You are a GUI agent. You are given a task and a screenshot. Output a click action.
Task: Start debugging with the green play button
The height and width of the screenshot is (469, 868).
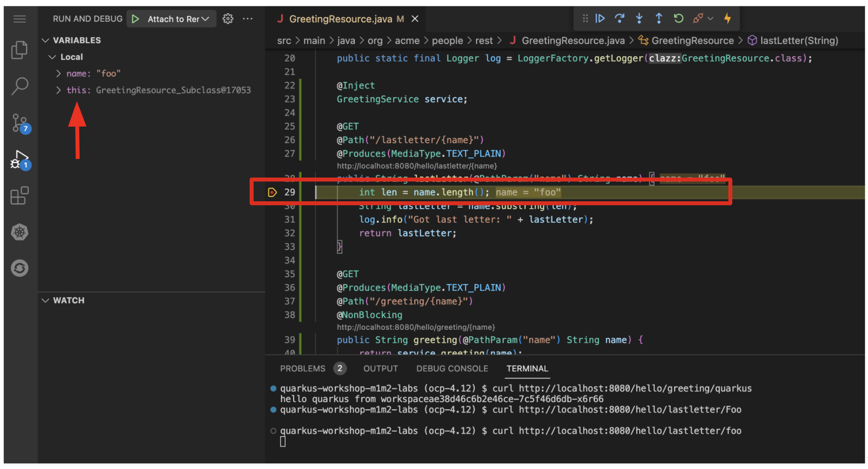(x=135, y=19)
